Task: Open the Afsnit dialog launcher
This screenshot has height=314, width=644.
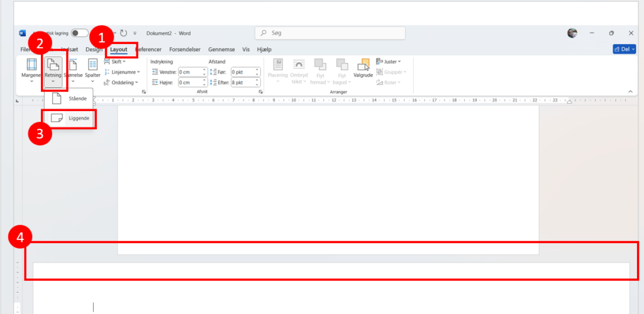Action: tap(260, 92)
